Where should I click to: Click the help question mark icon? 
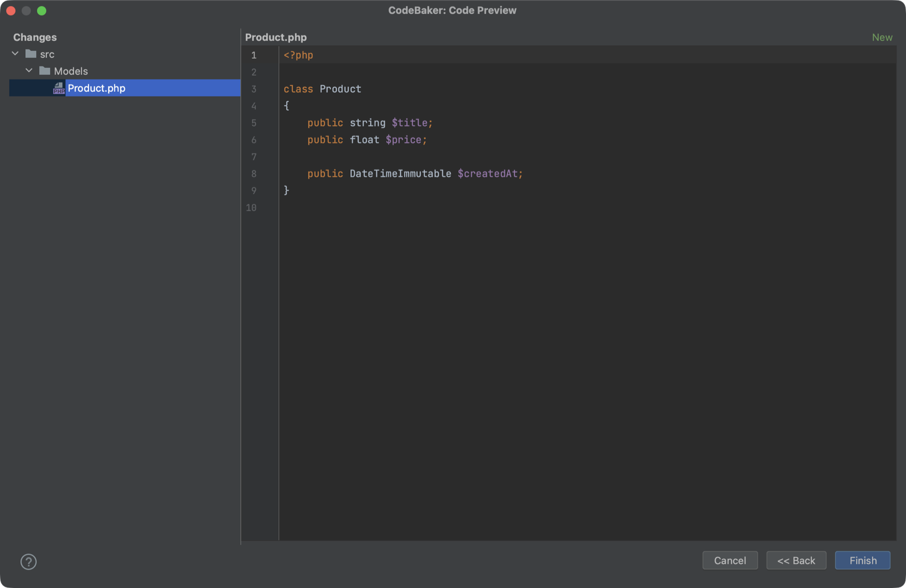(x=28, y=561)
